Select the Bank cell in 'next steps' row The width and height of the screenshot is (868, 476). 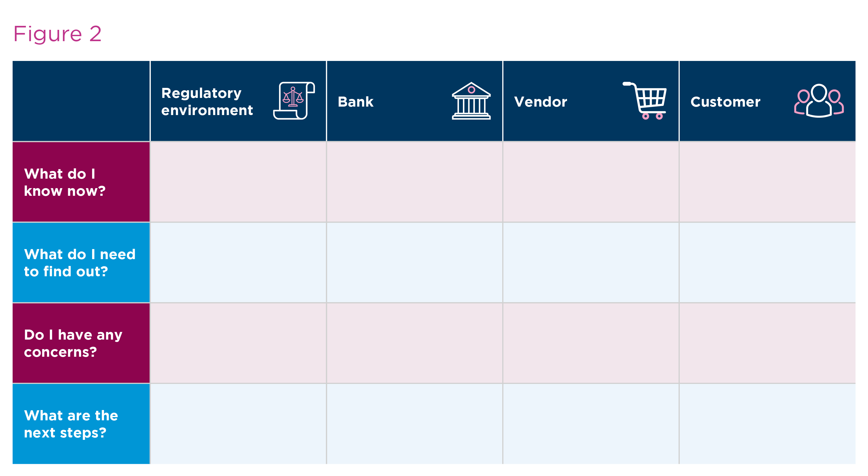pyautogui.click(x=414, y=424)
